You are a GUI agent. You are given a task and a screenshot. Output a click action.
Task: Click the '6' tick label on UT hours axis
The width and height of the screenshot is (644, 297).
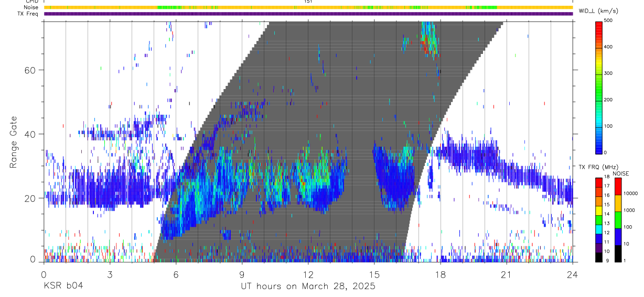click(176, 274)
